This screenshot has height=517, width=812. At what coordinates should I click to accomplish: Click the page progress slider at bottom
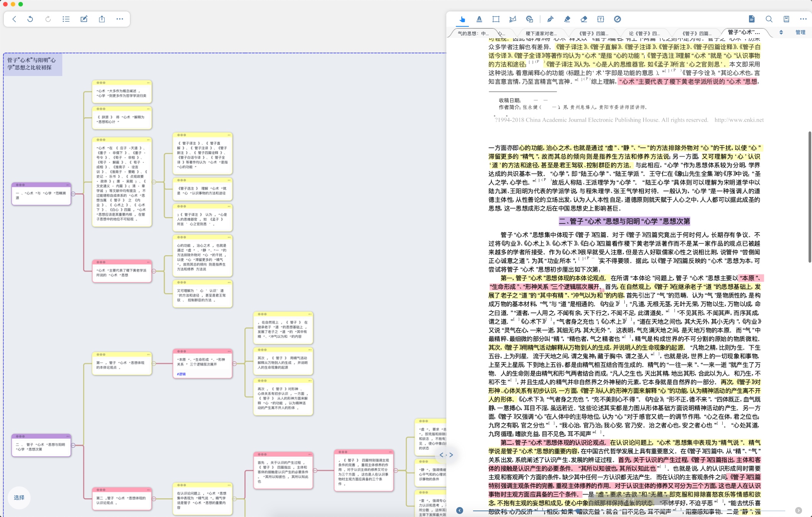pyautogui.click(x=629, y=511)
